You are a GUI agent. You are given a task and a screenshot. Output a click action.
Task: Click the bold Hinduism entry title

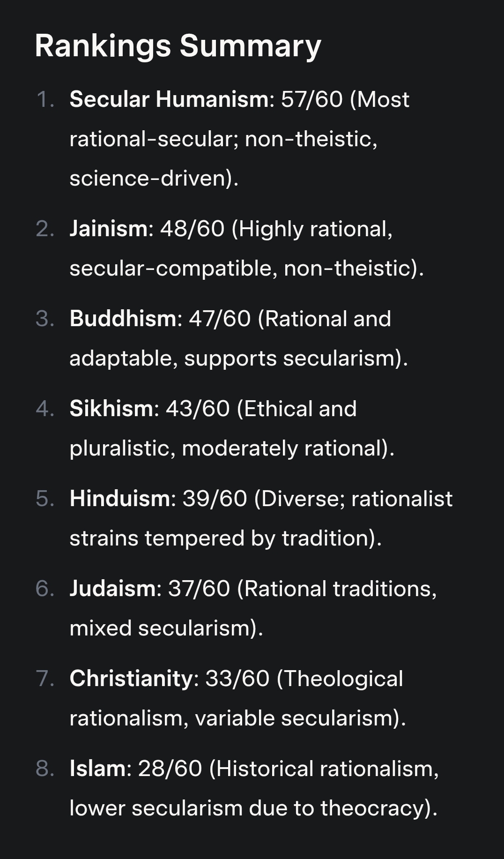pyautogui.click(x=120, y=499)
